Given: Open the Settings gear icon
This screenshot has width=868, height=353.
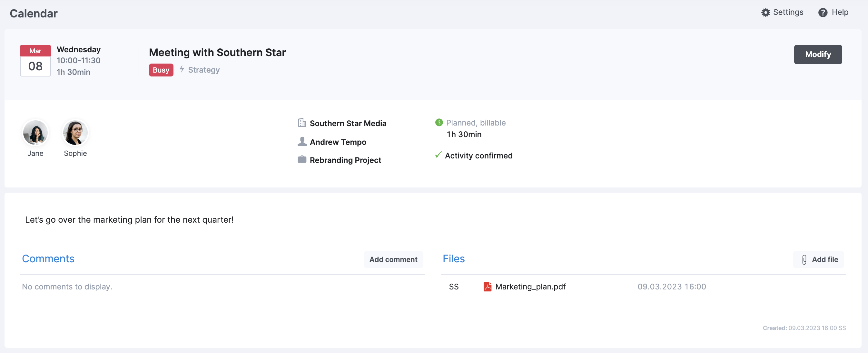Looking at the screenshot, I should 765,12.
